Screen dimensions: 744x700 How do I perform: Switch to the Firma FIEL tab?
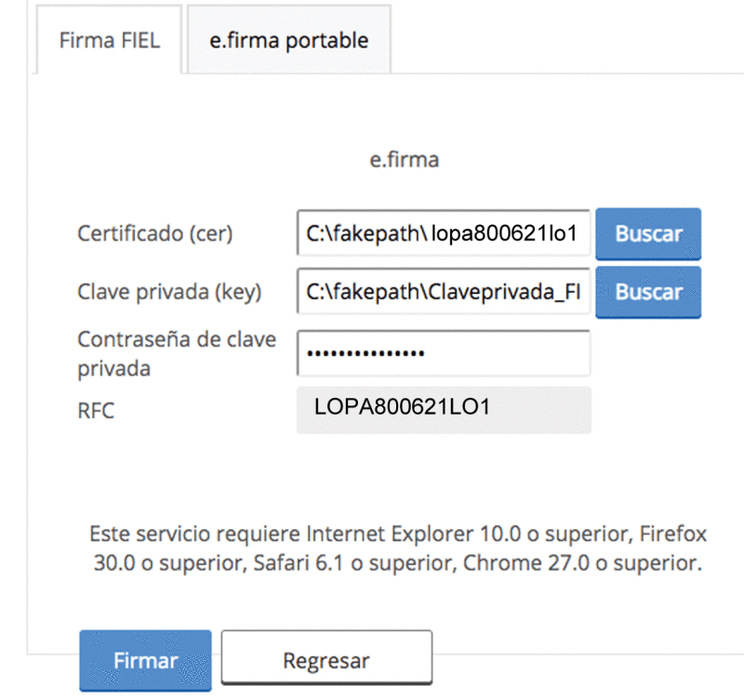[109, 40]
